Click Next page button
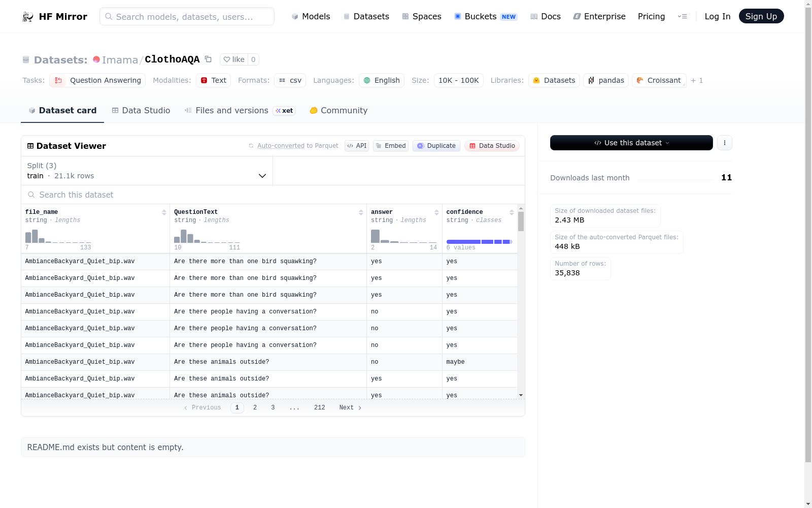The width and height of the screenshot is (812, 508). [350, 407]
